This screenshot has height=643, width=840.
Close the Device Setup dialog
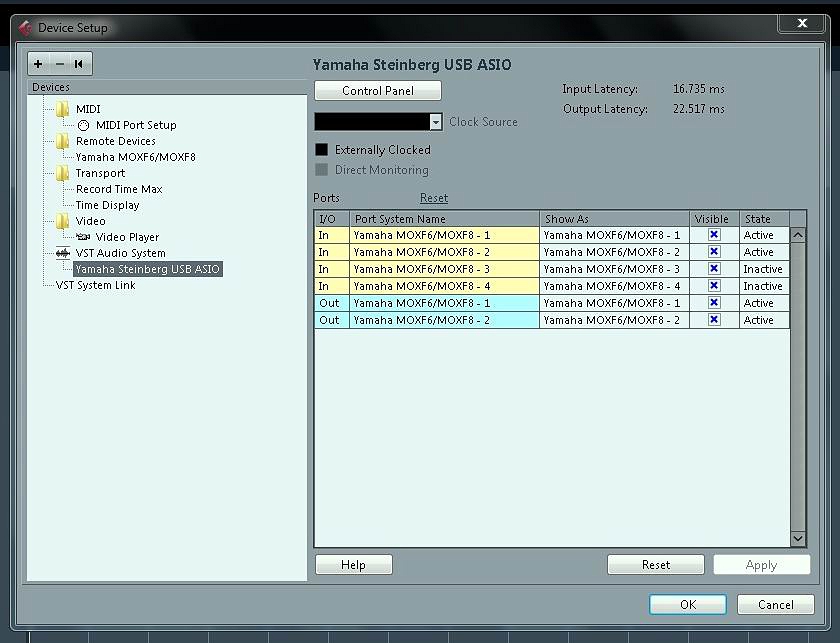pos(802,23)
